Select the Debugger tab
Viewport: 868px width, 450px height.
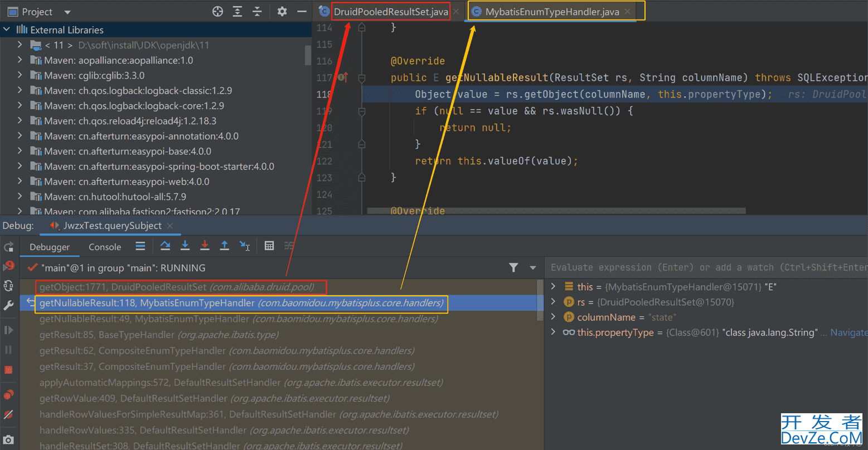coord(50,247)
